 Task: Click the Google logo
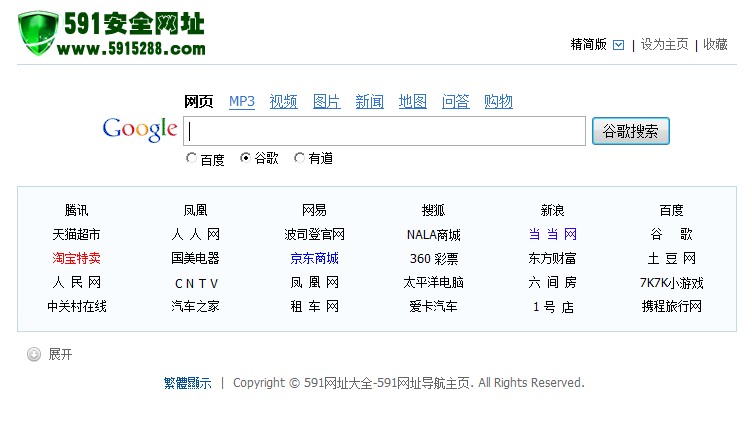[140, 130]
